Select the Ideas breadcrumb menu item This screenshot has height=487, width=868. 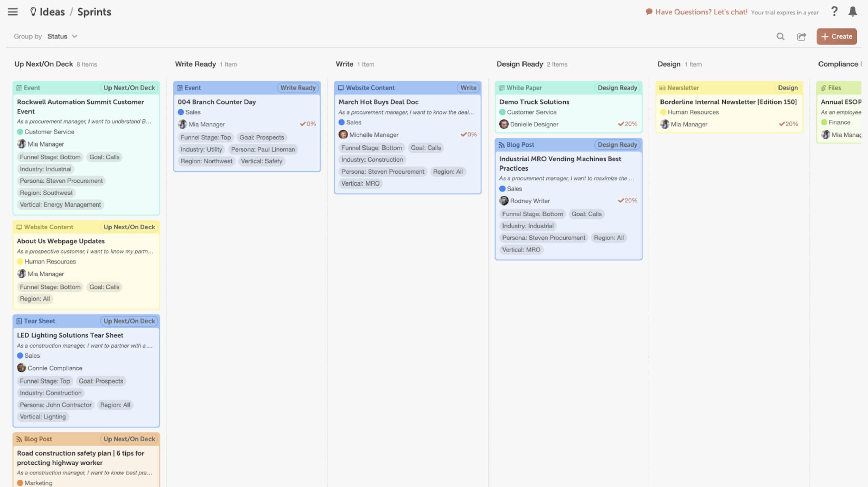coord(51,11)
